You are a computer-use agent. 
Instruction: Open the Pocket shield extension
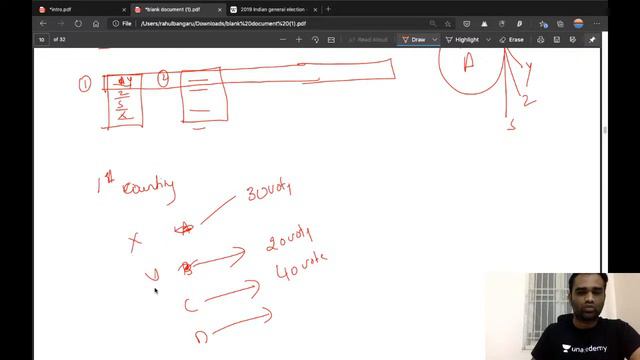click(467, 24)
